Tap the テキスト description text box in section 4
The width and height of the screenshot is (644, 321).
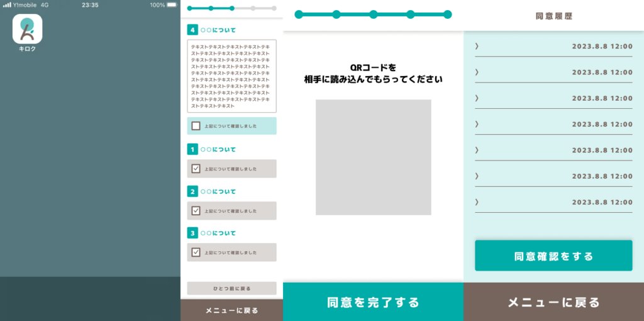(x=231, y=76)
